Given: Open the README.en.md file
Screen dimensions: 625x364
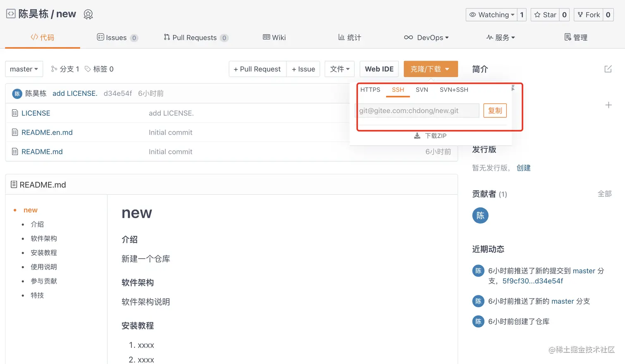Looking at the screenshot, I should [47, 133].
